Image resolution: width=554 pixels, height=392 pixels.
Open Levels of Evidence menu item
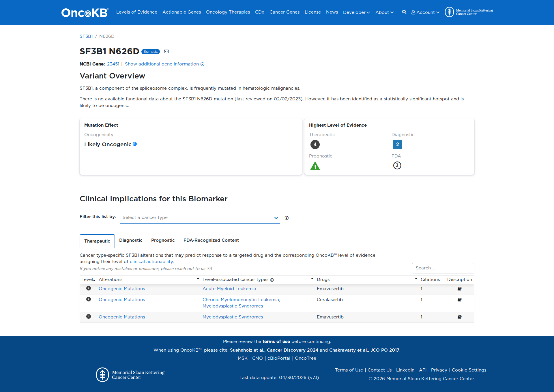137,12
